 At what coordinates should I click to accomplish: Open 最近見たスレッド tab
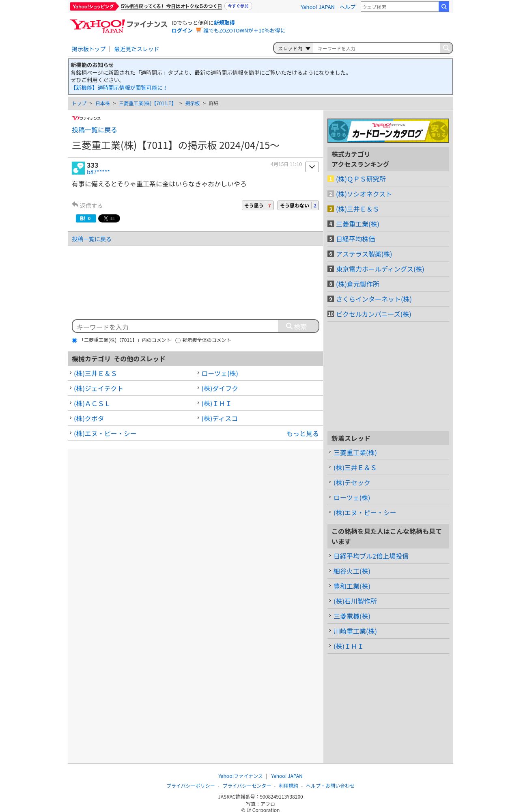pyautogui.click(x=136, y=49)
